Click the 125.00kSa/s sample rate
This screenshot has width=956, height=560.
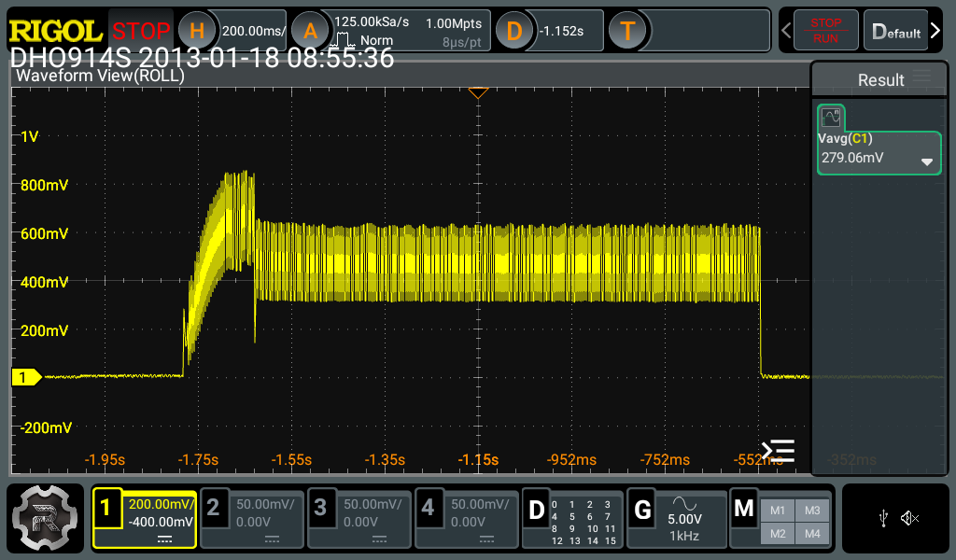pos(372,22)
